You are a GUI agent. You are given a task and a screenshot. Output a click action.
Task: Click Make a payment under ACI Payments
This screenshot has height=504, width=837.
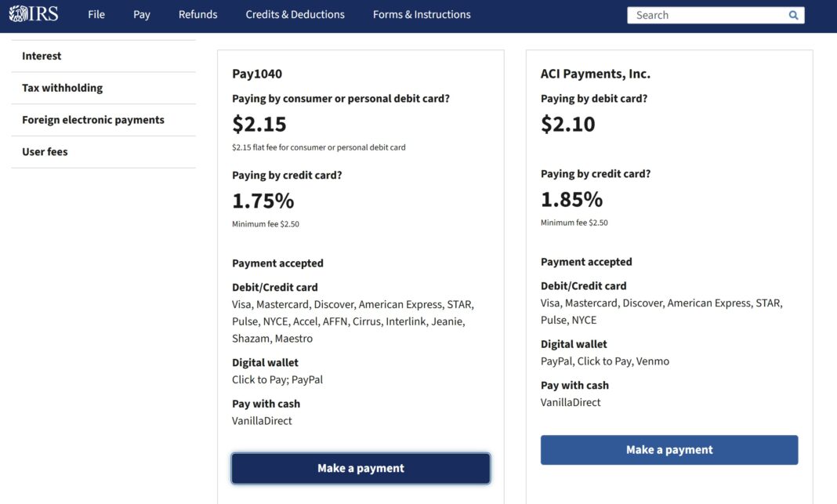pos(669,449)
